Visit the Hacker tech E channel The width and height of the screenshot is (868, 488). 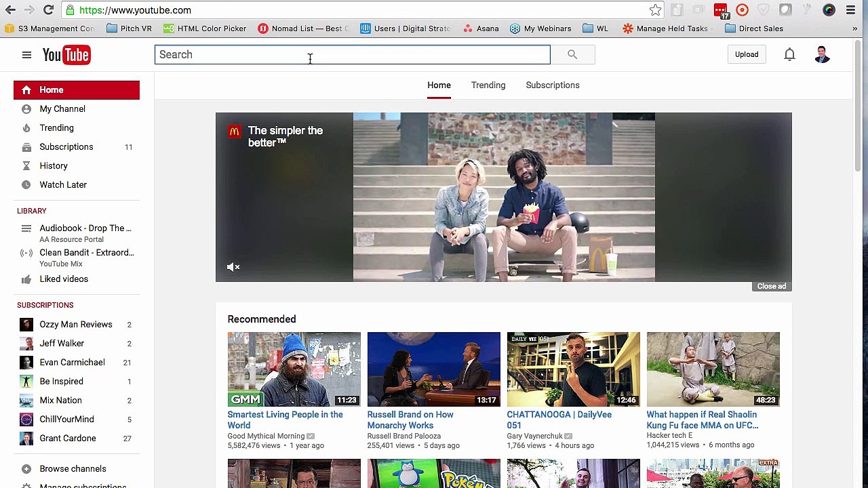point(669,435)
